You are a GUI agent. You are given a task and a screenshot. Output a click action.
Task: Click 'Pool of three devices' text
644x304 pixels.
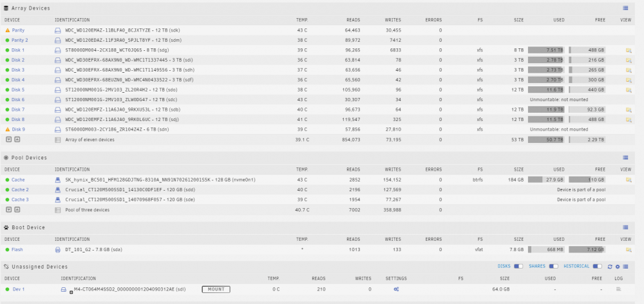[88, 210]
